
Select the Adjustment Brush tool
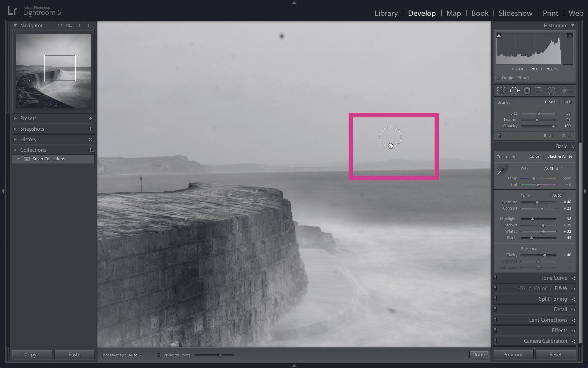[566, 90]
